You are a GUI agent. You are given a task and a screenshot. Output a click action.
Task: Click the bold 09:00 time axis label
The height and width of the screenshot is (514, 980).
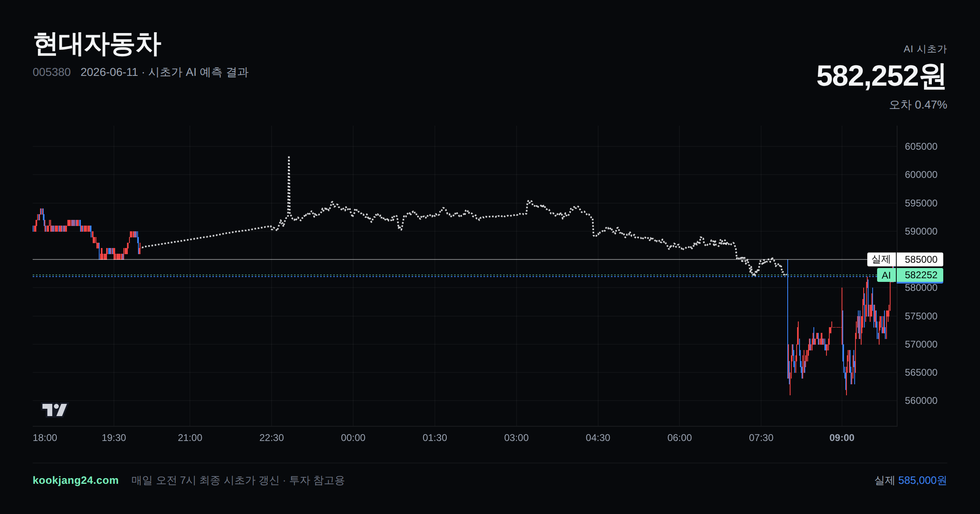[842, 438]
